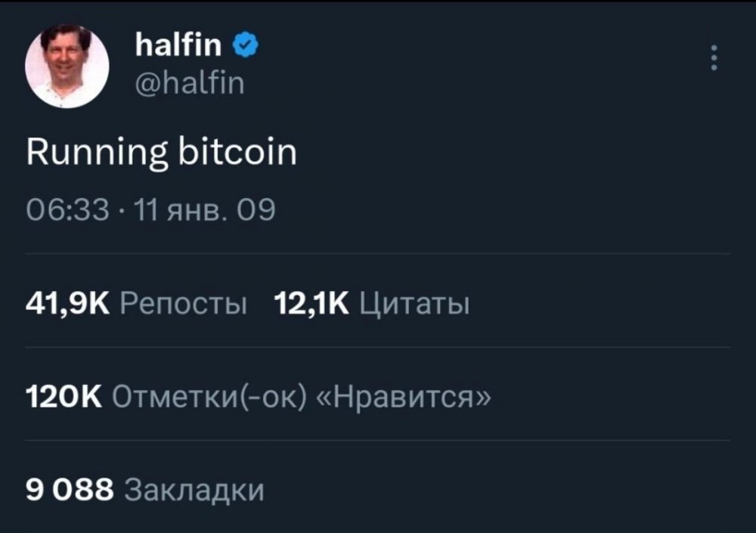The image size is (756, 533).
Task: Click the display name halfin
Action: (178, 47)
